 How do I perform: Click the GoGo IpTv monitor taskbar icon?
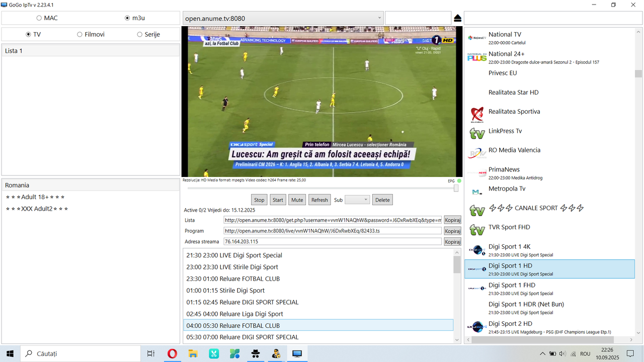[x=297, y=353]
